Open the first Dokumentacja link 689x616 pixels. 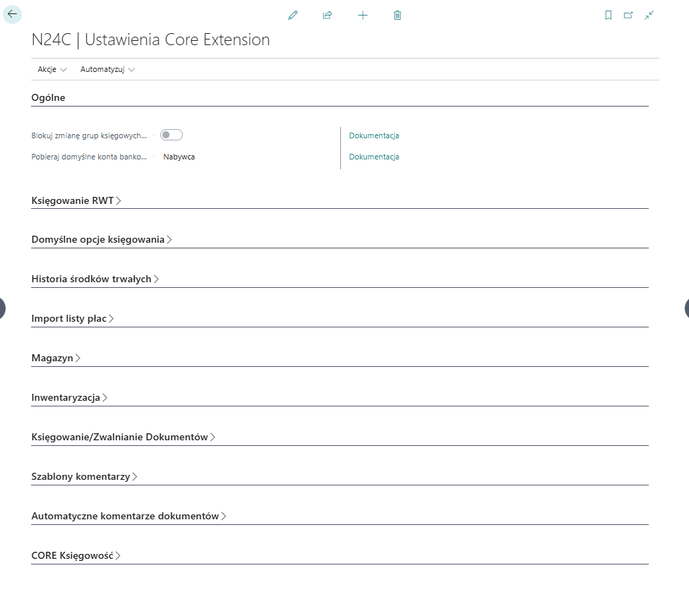(x=374, y=135)
